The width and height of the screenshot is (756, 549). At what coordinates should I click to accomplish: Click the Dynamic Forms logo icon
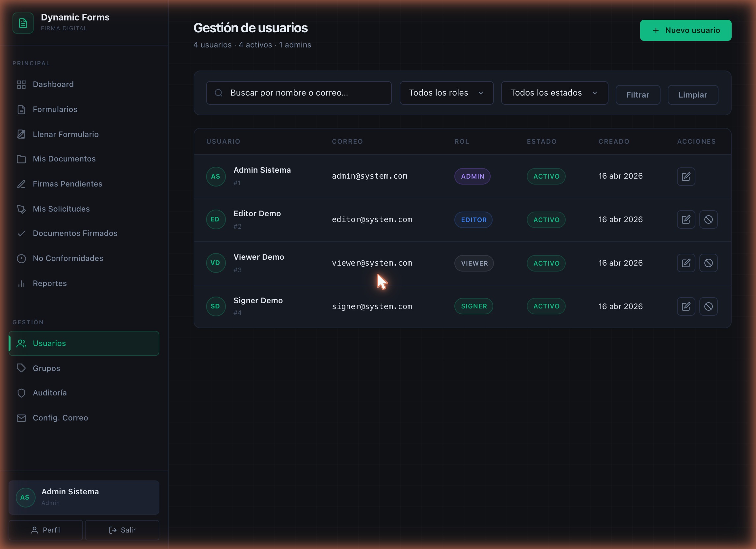point(23,23)
